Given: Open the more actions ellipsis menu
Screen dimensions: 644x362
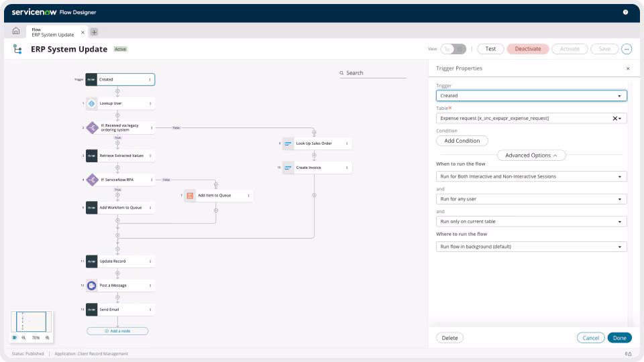Looking at the screenshot, I should [x=627, y=49].
